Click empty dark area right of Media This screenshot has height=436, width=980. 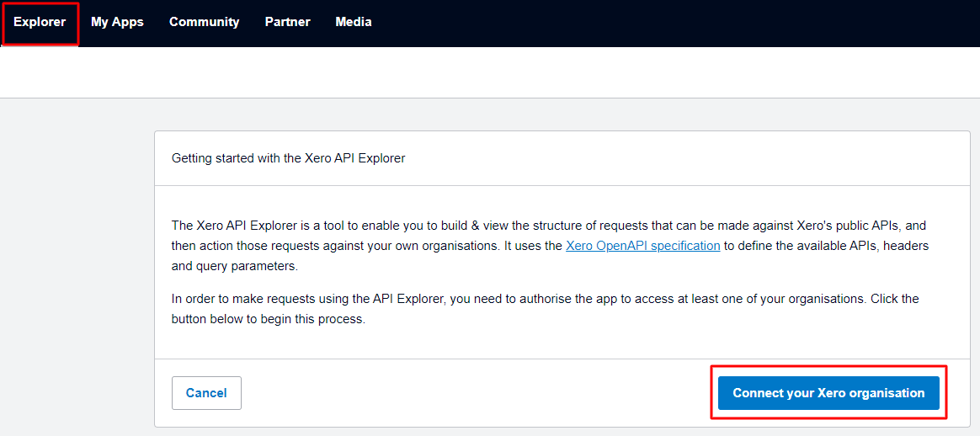[x=674, y=23]
